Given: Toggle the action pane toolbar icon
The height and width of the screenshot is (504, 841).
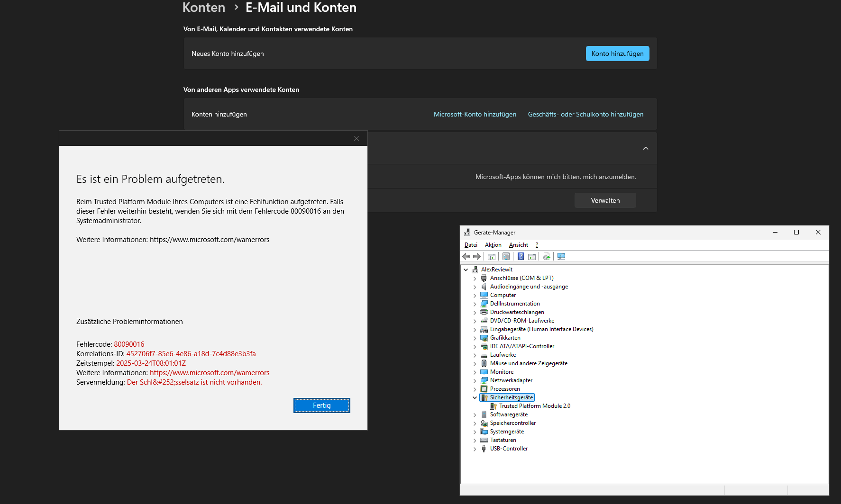Looking at the screenshot, I should pyautogui.click(x=532, y=256).
